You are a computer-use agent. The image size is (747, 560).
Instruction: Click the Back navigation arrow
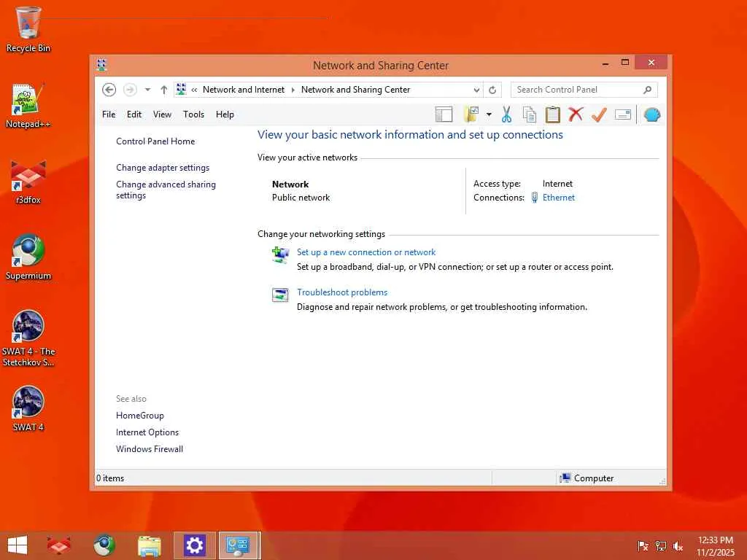click(x=109, y=90)
